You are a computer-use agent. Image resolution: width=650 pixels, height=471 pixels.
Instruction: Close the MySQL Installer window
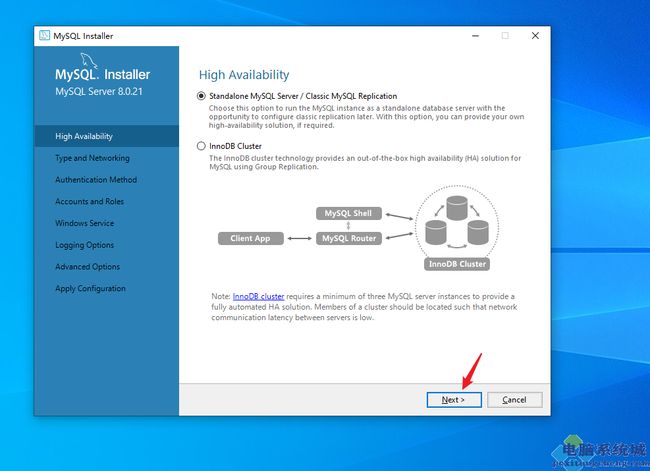click(x=536, y=36)
